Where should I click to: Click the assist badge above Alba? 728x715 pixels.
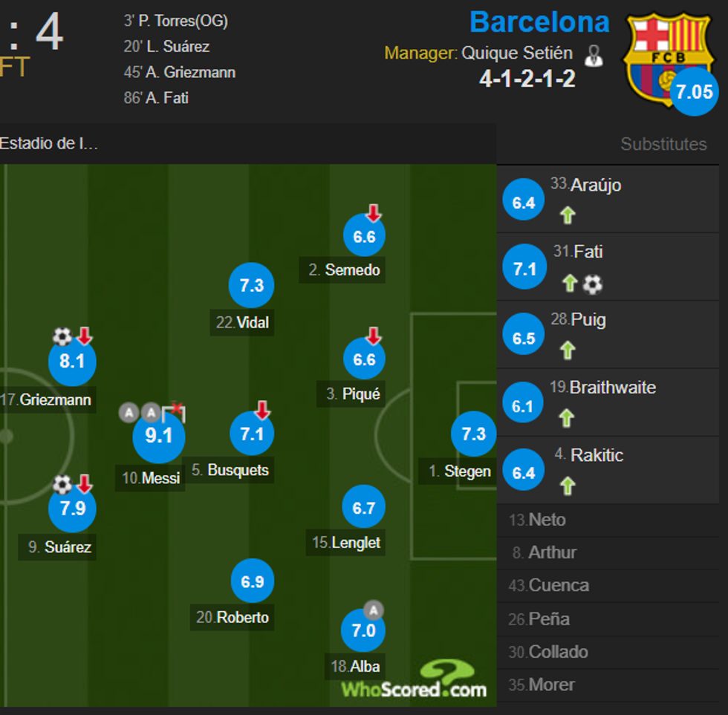[x=374, y=610]
